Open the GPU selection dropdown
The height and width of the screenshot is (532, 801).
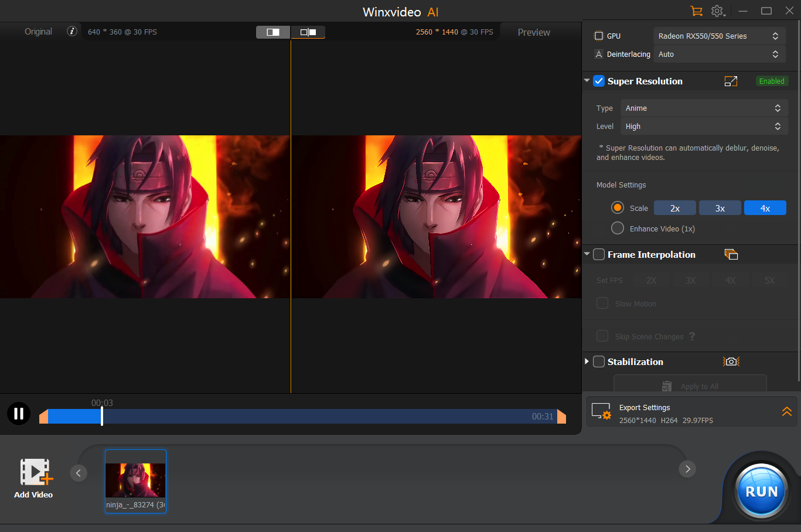(718, 36)
